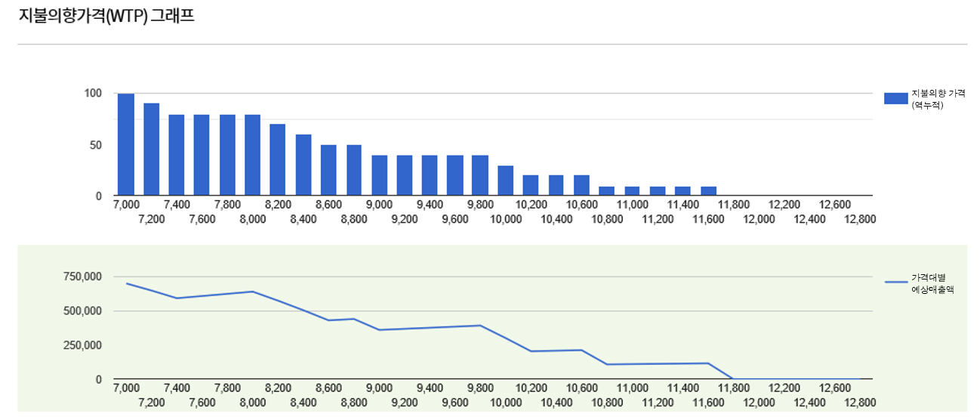Click the bar for price 9,200

[x=405, y=175]
